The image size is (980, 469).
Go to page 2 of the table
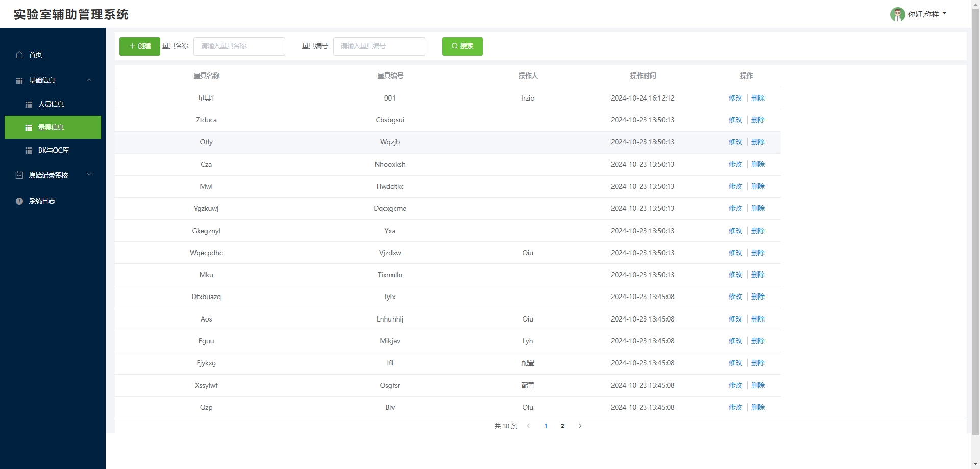562,426
